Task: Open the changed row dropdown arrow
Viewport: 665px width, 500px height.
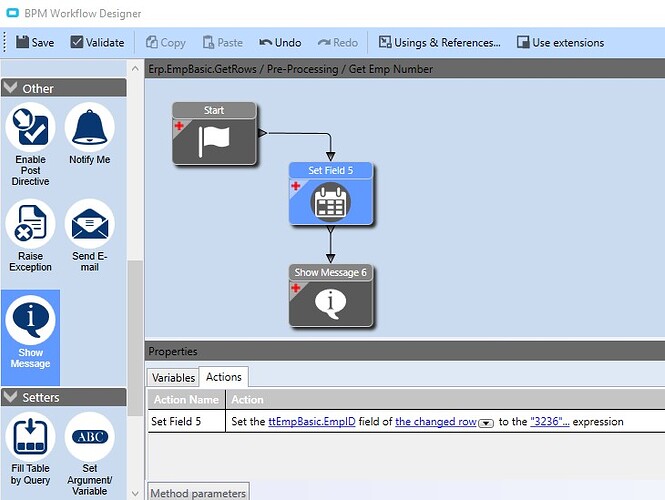Action: 486,423
